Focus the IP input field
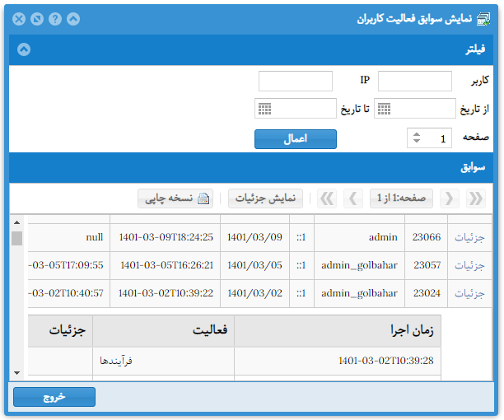The image size is (504, 420). tap(296, 81)
